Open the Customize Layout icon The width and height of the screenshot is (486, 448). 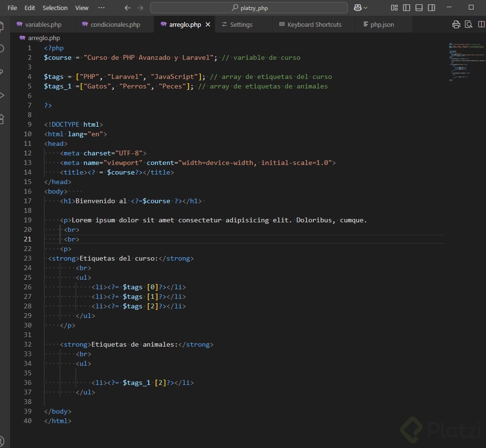pos(394,8)
